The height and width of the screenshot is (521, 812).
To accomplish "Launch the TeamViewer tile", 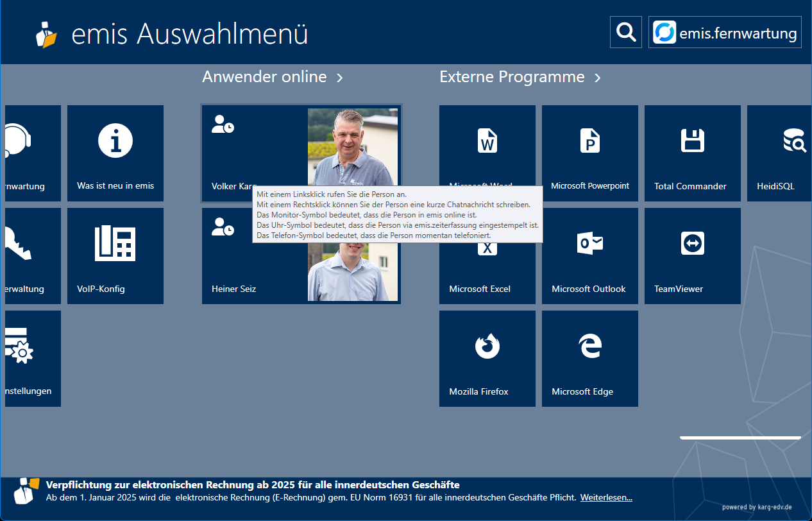I will tap(693, 256).
